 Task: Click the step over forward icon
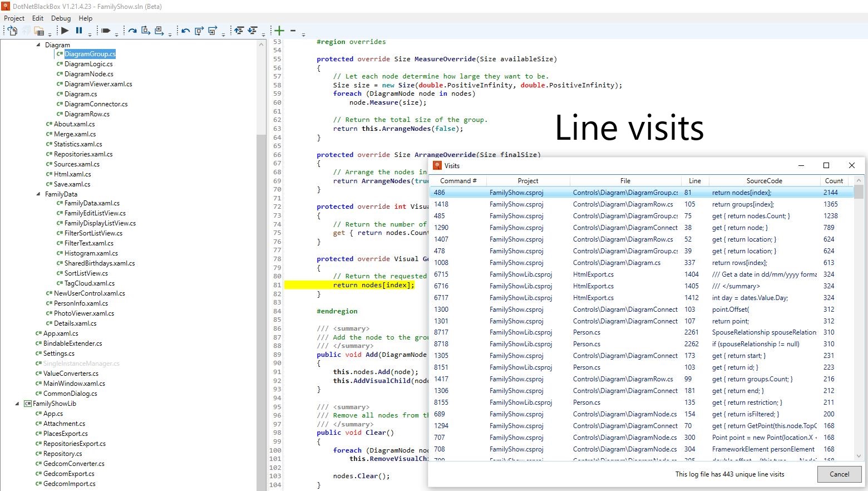point(159,31)
